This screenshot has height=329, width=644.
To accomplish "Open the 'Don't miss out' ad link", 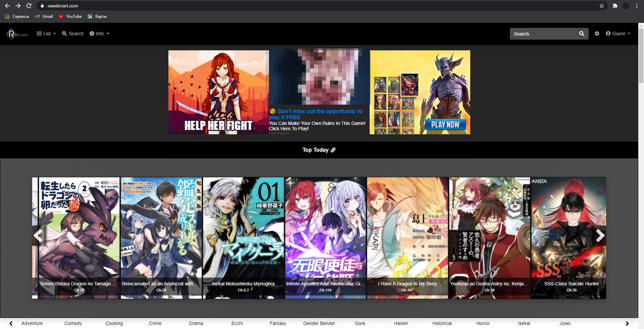I will pyautogui.click(x=316, y=114).
